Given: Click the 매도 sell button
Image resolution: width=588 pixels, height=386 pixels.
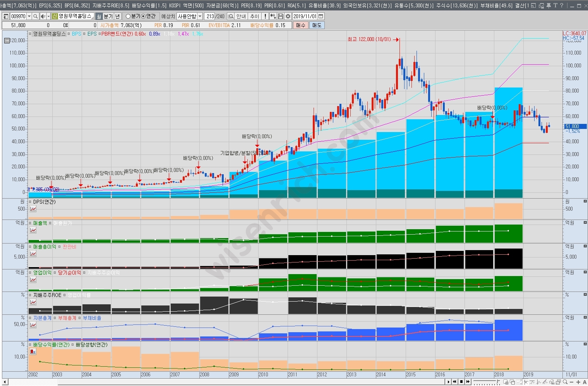Looking at the screenshot, I should click(x=317, y=25).
